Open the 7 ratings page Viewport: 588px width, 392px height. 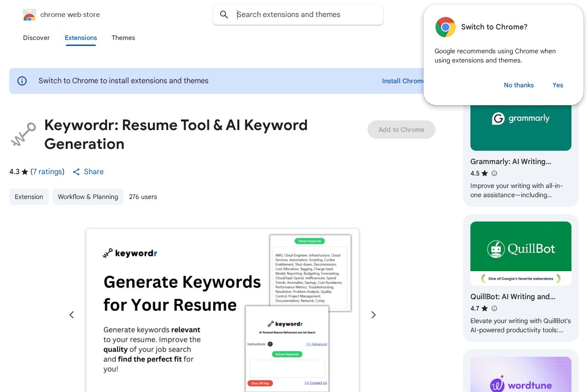[47, 172]
